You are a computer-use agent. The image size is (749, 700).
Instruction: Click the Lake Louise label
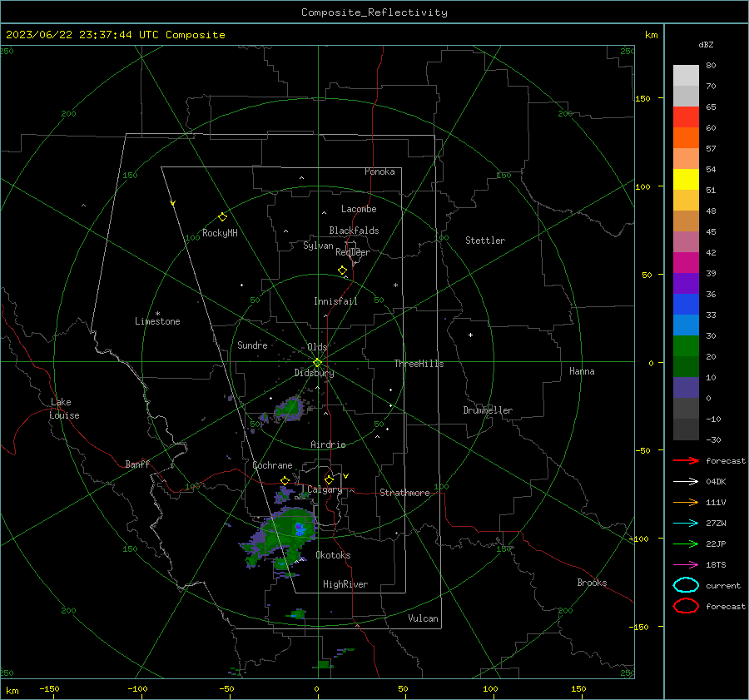[x=64, y=409]
